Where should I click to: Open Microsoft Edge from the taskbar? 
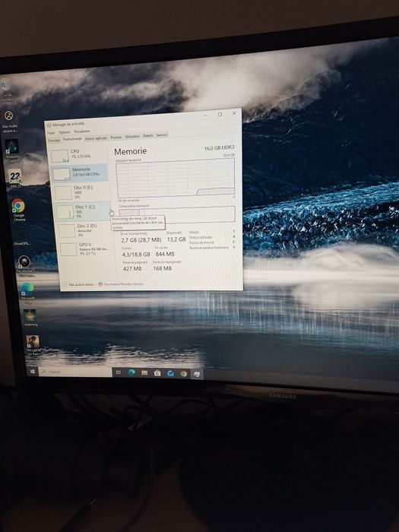[x=131, y=372]
